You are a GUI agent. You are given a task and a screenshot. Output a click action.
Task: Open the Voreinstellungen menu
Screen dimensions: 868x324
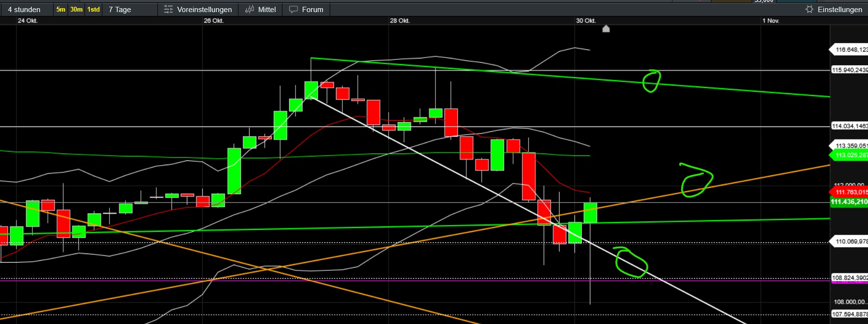pos(204,10)
